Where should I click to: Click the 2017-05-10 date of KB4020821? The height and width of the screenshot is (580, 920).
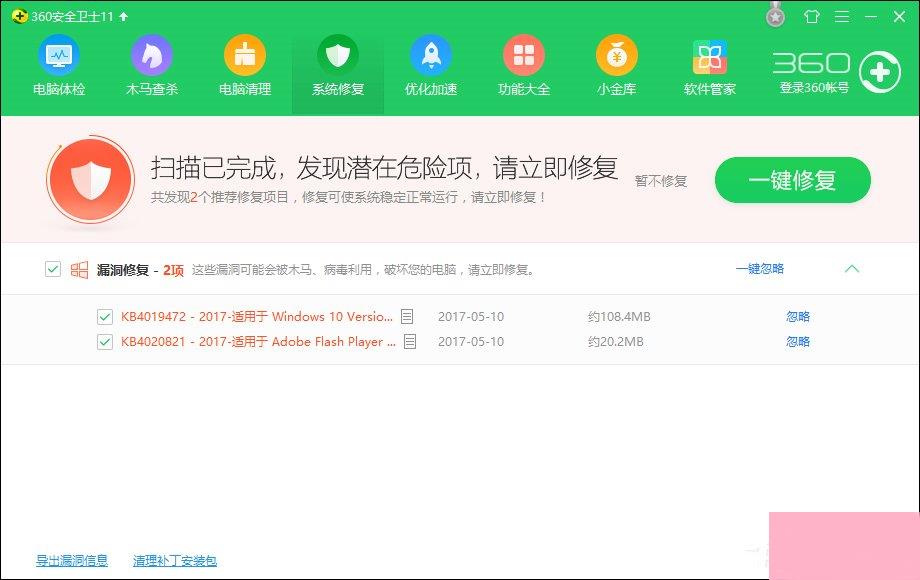pyautogui.click(x=471, y=341)
